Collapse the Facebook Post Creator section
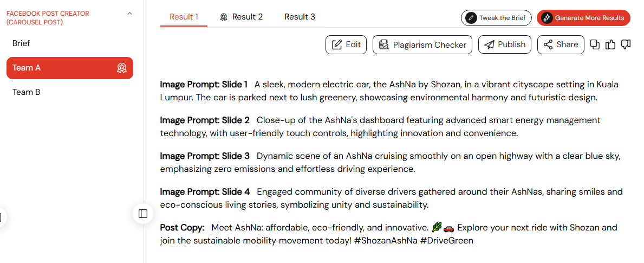This screenshot has width=644, height=263. coord(130,13)
